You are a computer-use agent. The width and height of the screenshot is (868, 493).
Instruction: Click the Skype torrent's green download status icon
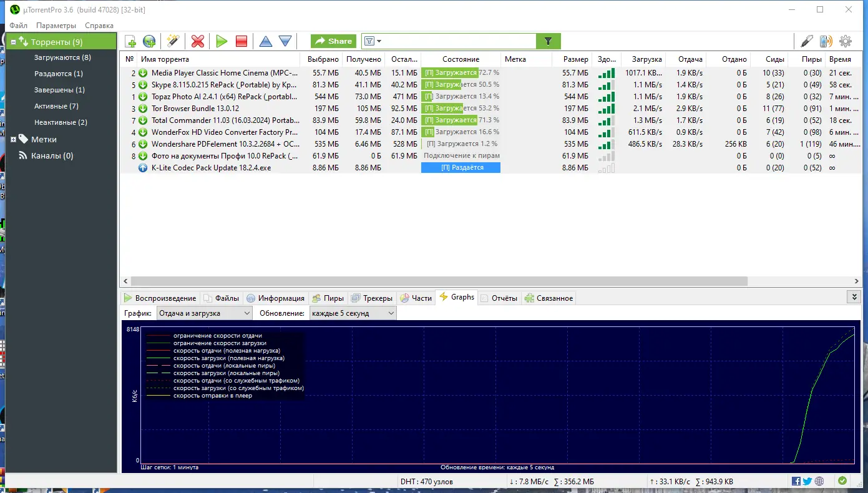[x=143, y=84]
